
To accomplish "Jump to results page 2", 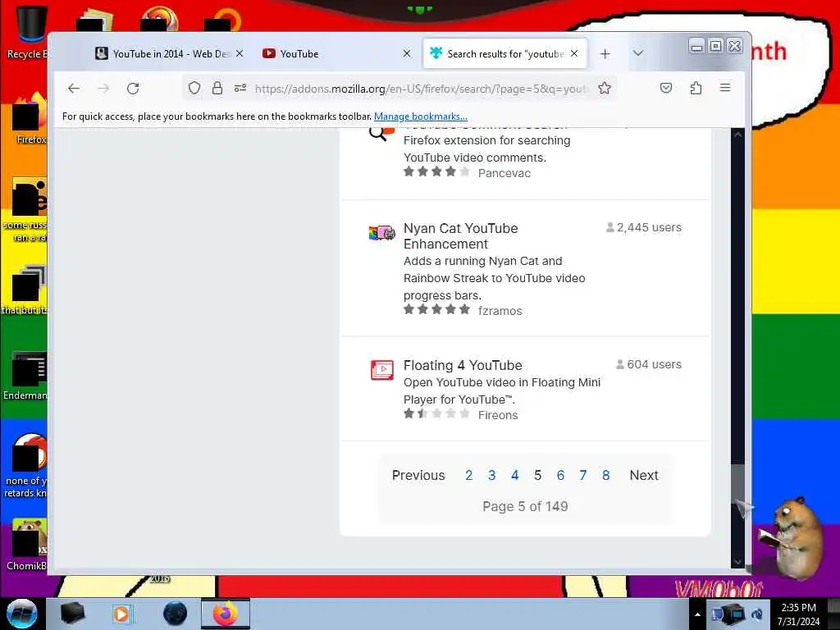I will point(468,475).
